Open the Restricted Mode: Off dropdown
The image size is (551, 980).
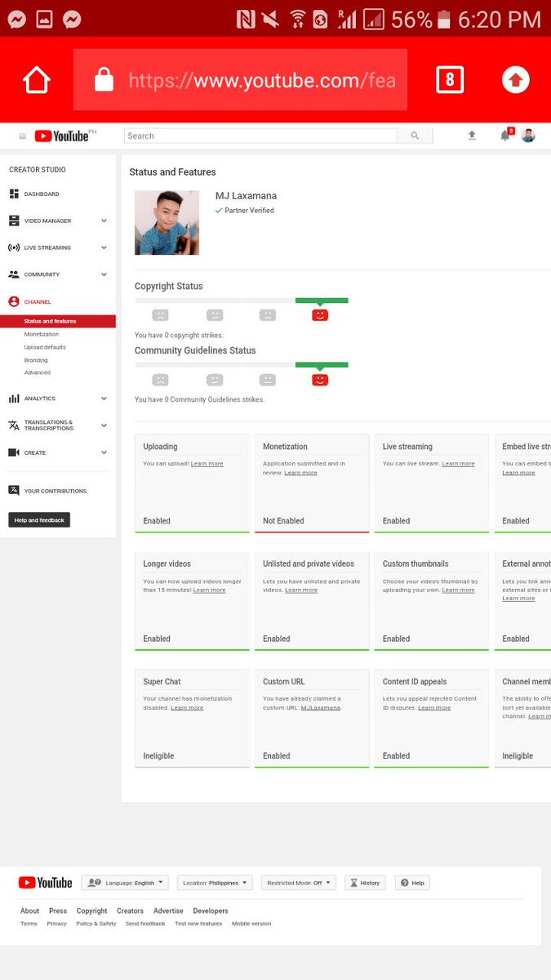[x=299, y=883]
